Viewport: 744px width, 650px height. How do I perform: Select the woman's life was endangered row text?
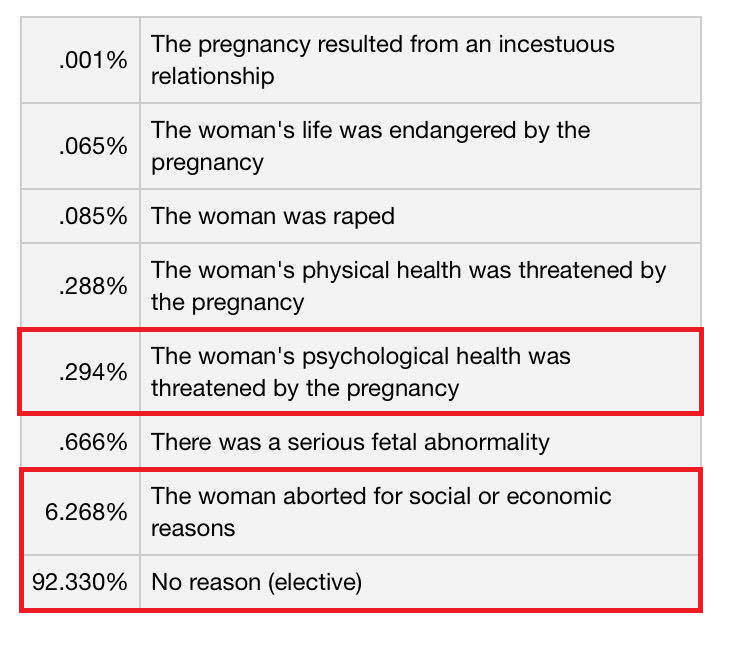click(371, 146)
